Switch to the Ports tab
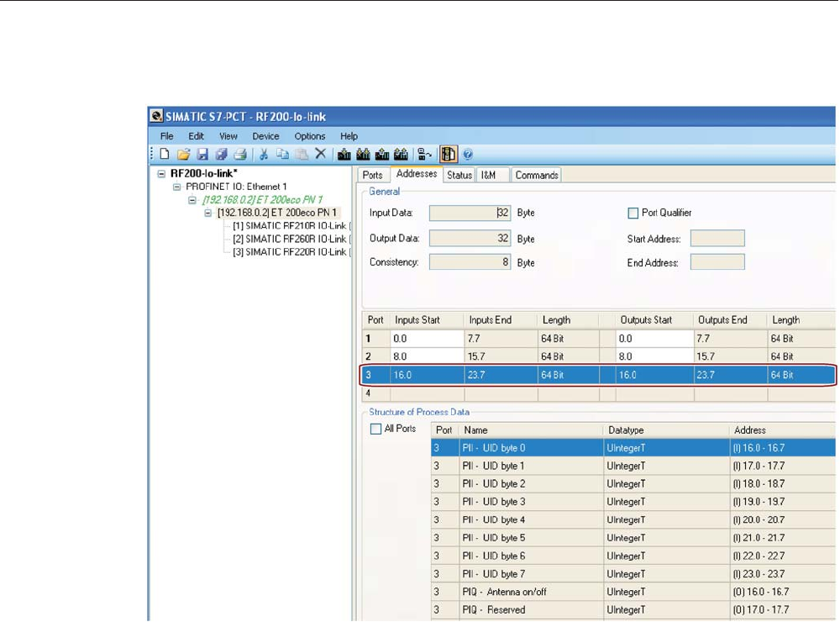The image size is (840, 622). [372, 175]
